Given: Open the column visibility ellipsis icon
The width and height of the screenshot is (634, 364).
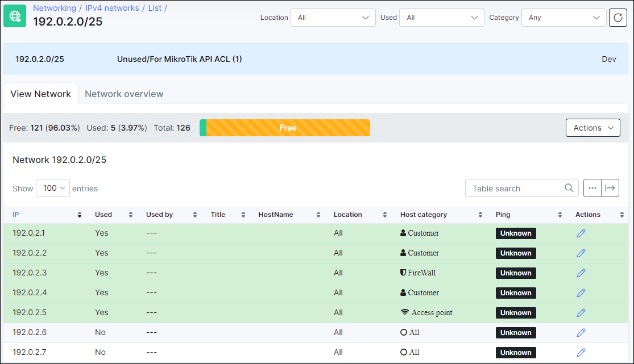Looking at the screenshot, I should click(x=592, y=188).
